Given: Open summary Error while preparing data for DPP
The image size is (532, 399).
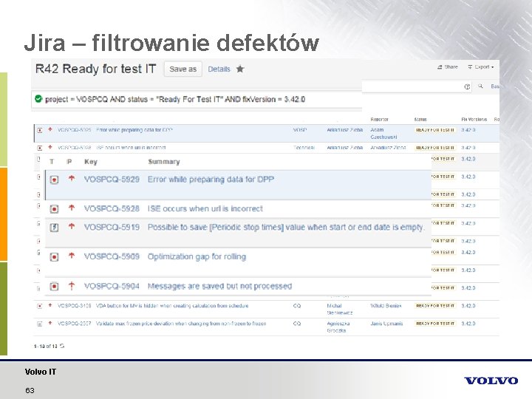Looking at the screenshot, I should pyautogui.click(x=211, y=180).
